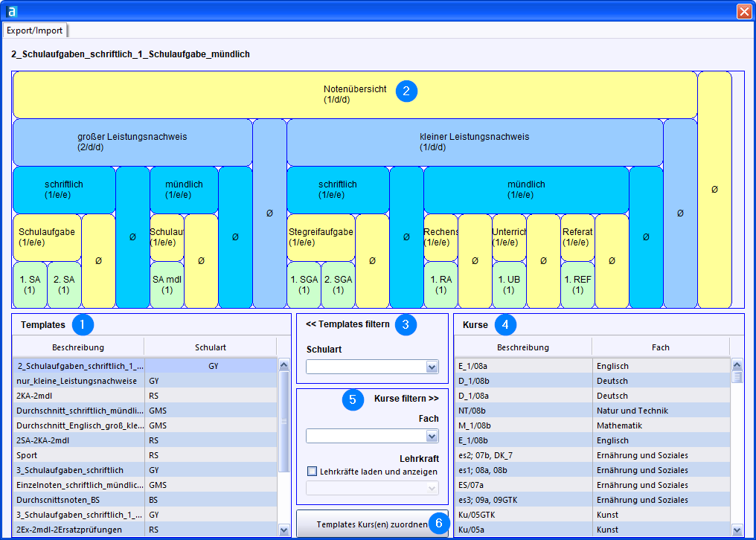The image size is (756, 540).
Task: Select template 'nur_kleine_Leistungsnachweise'
Action: coord(144,381)
